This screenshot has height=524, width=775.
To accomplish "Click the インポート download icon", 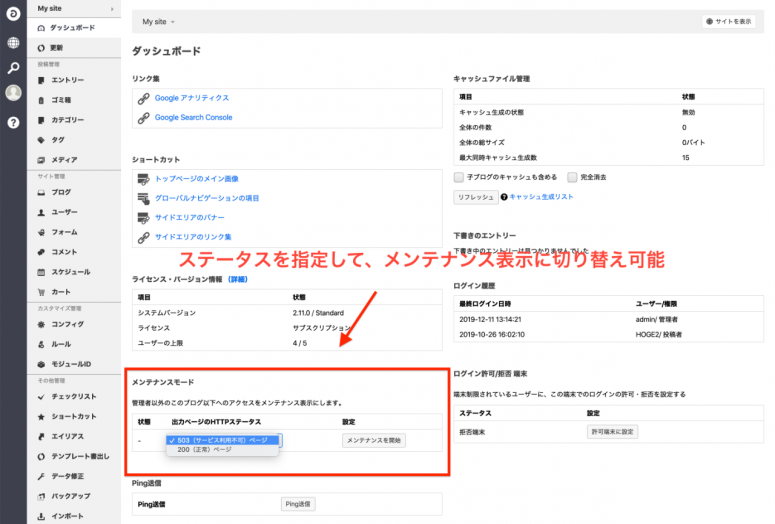I will 42,516.
